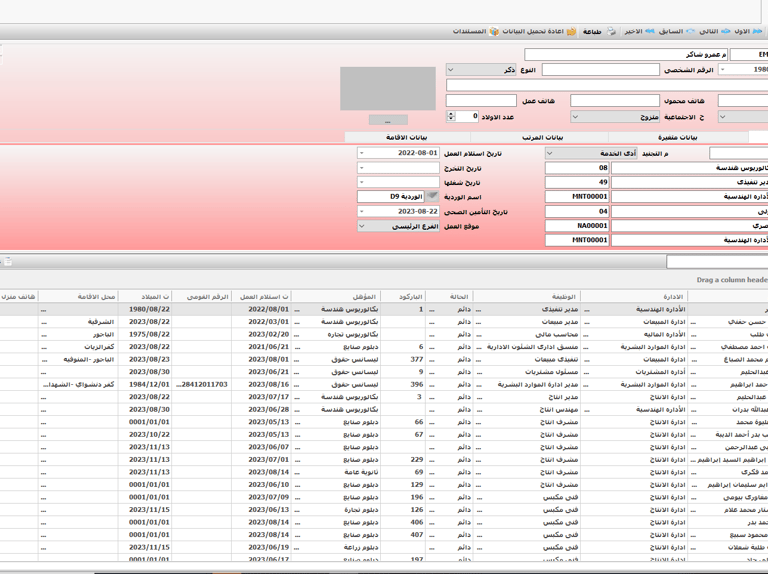Click the small grid icon on search bar
Screen dimensions: 768x574
(x=8, y=262)
